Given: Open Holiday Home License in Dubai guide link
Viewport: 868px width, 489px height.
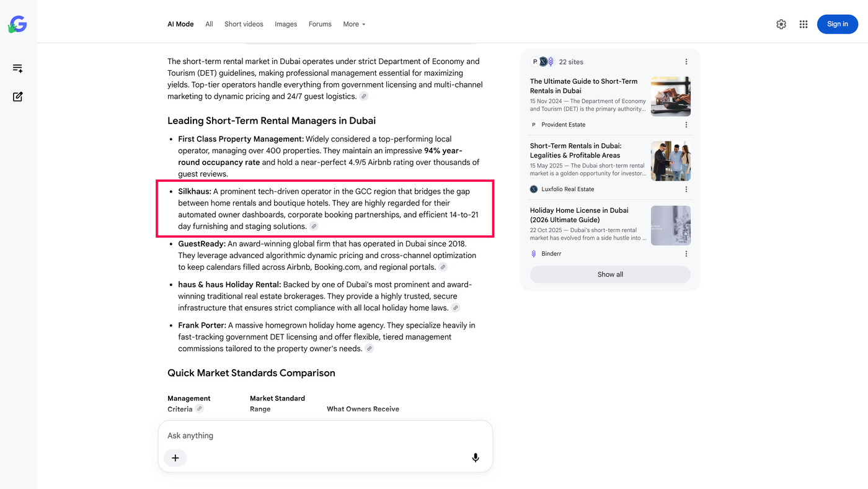Looking at the screenshot, I should pos(579,215).
